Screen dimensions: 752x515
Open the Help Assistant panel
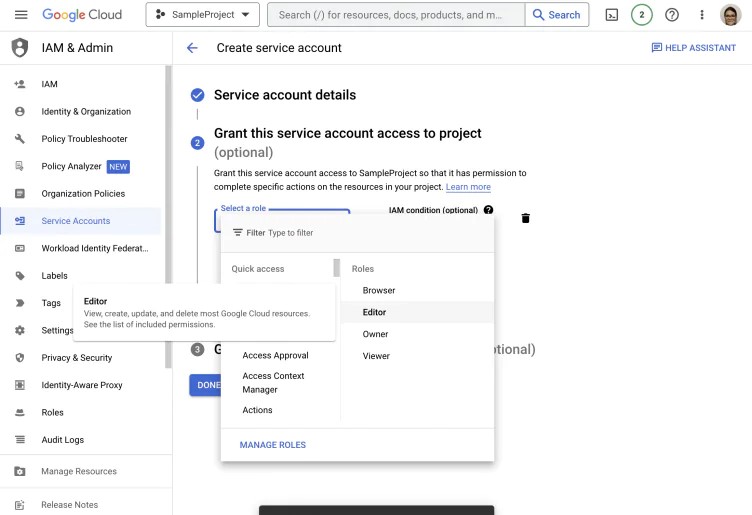693,48
